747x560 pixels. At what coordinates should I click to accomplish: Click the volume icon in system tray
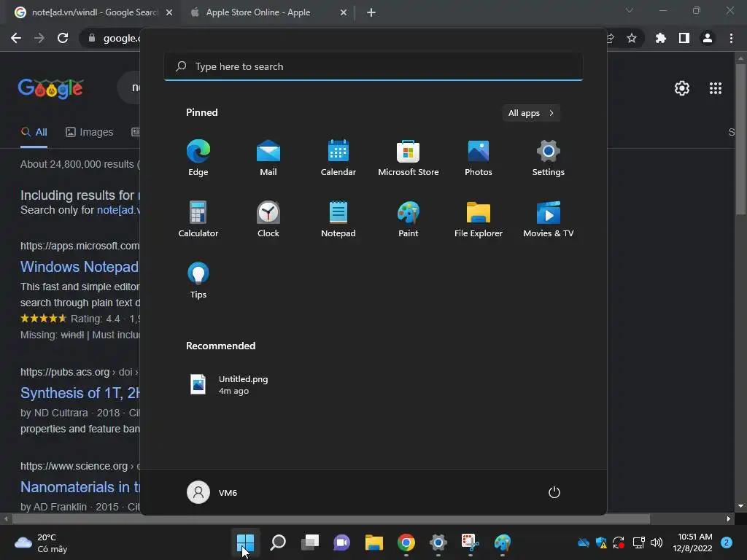pyautogui.click(x=657, y=542)
